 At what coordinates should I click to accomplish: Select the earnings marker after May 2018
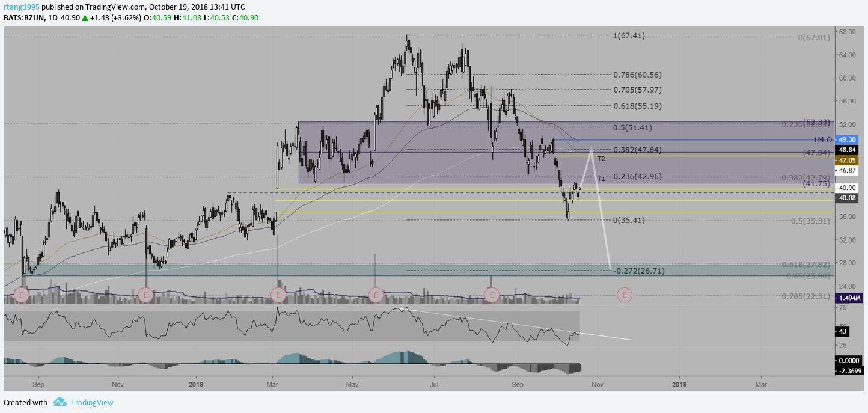376,295
